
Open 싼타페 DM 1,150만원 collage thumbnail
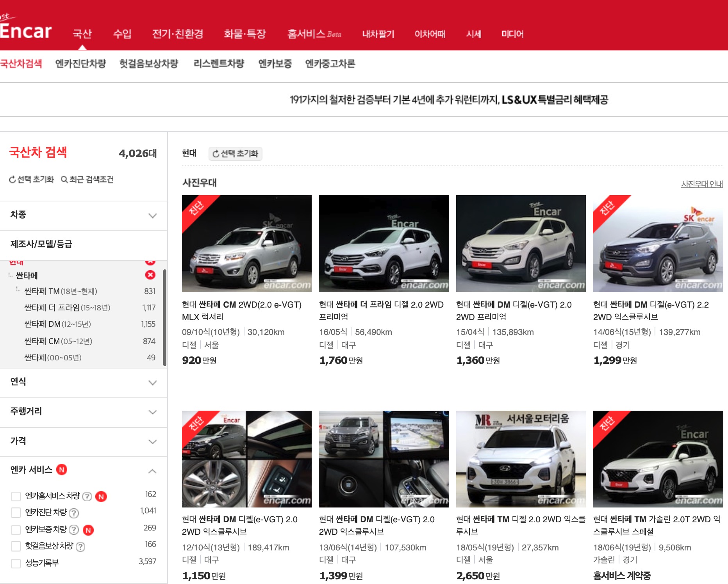[x=247, y=459]
